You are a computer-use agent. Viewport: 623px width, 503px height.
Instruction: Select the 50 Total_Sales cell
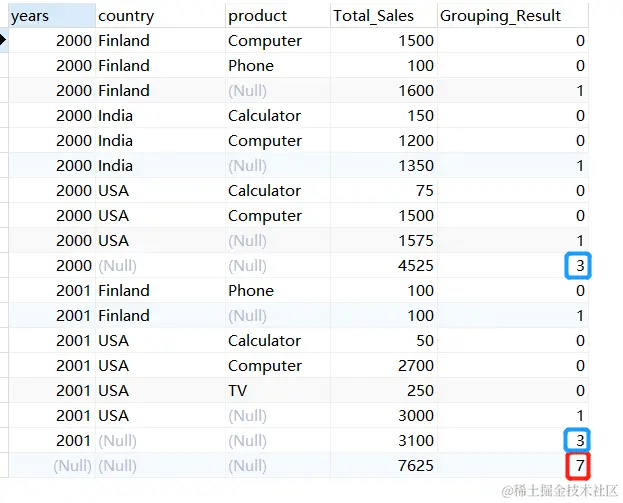coord(384,340)
